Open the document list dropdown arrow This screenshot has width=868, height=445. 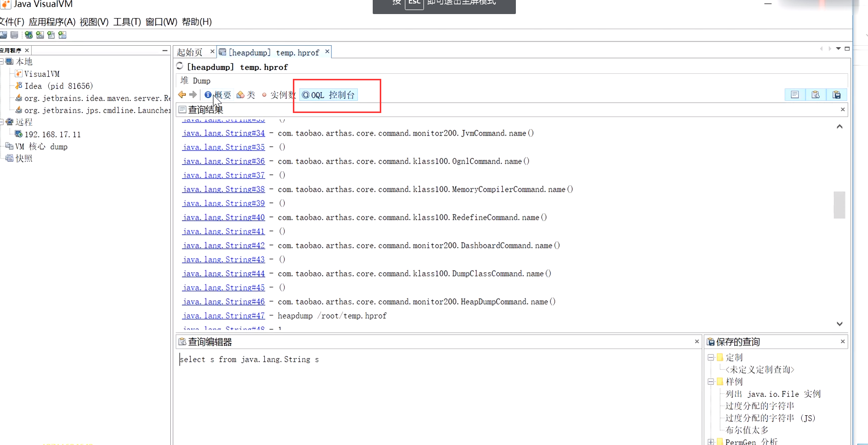click(838, 49)
